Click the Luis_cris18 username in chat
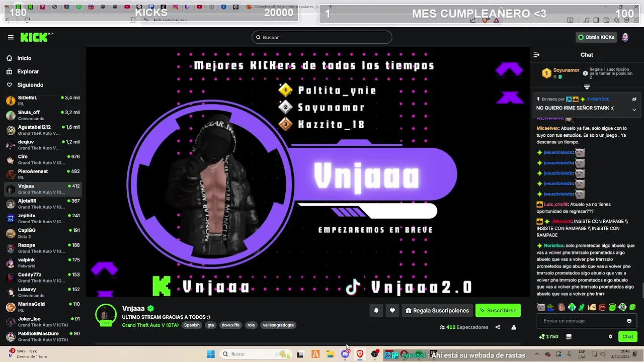 tap(556, 205)
